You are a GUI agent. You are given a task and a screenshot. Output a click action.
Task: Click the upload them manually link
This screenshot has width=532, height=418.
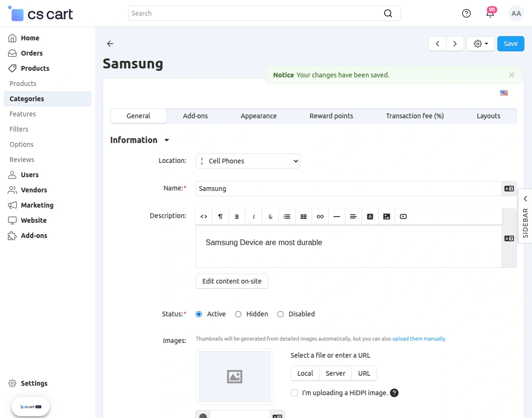pyautogui.click(x=419, y=339)
